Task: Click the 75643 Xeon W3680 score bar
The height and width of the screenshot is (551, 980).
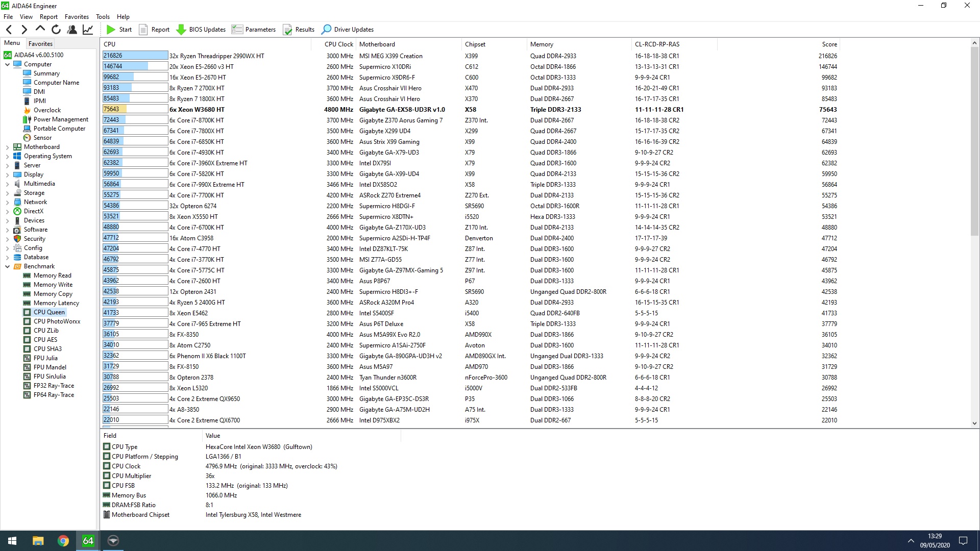Action: [135, 109]
